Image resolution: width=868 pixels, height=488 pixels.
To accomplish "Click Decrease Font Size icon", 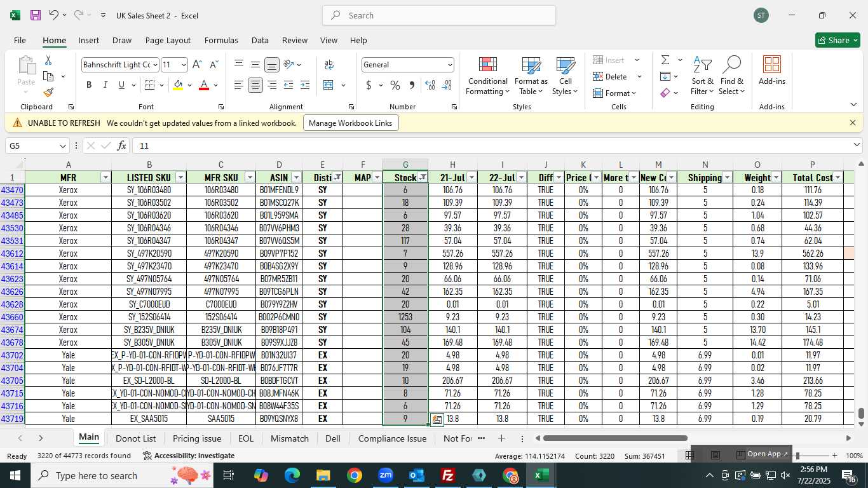I will (214, 65).
